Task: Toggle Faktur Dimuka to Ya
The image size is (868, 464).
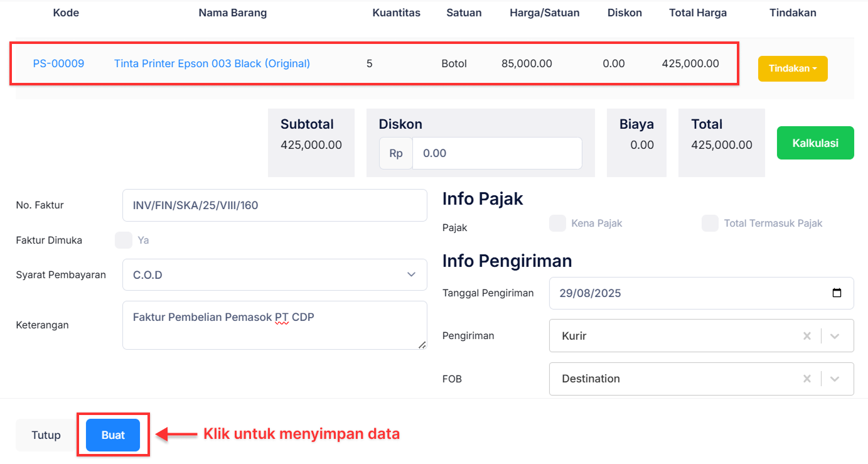Action: tap(124, 240)
